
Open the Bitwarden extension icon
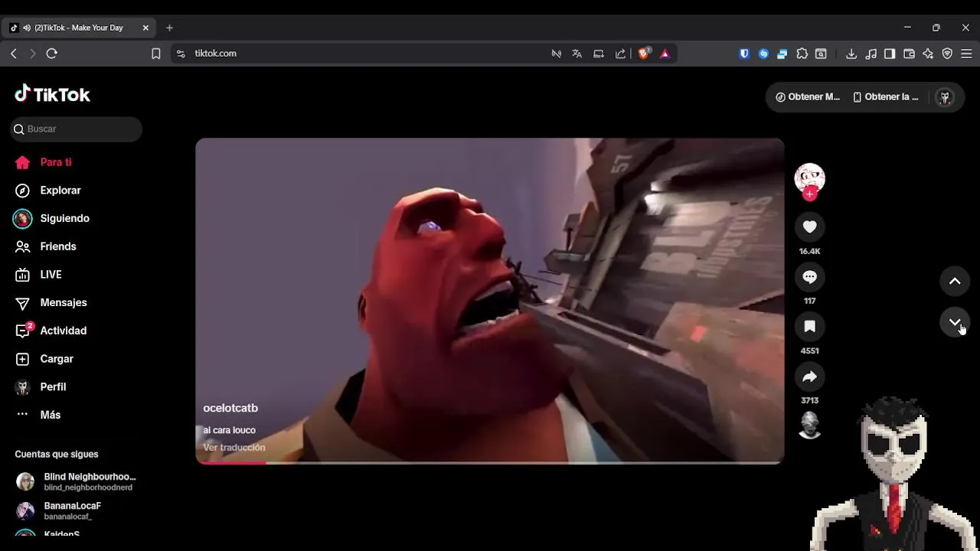744,54
